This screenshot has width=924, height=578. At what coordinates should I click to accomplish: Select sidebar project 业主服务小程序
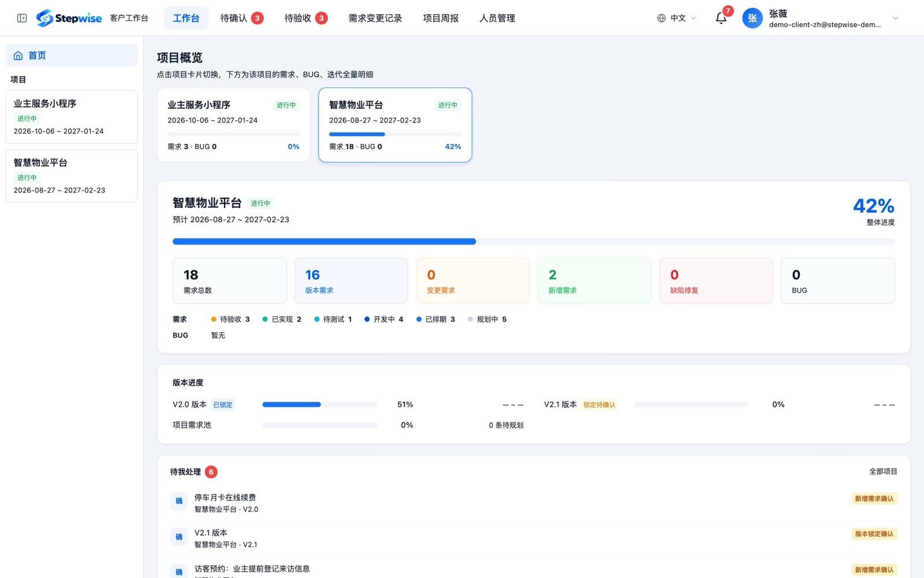pos(72,117)
